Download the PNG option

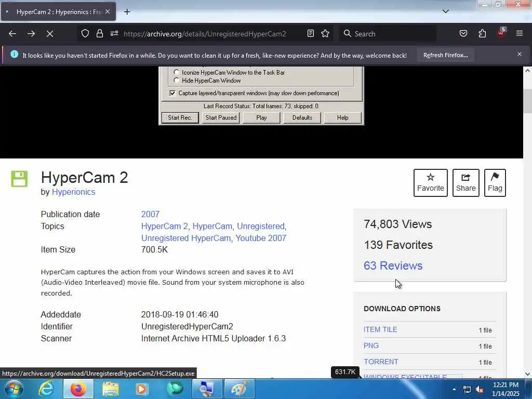point(371,345)
